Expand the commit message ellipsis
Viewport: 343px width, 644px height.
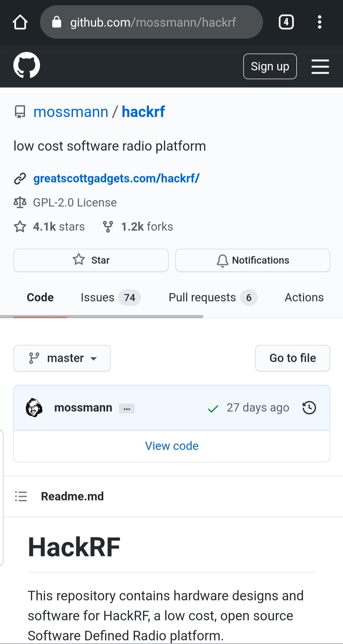127,408
